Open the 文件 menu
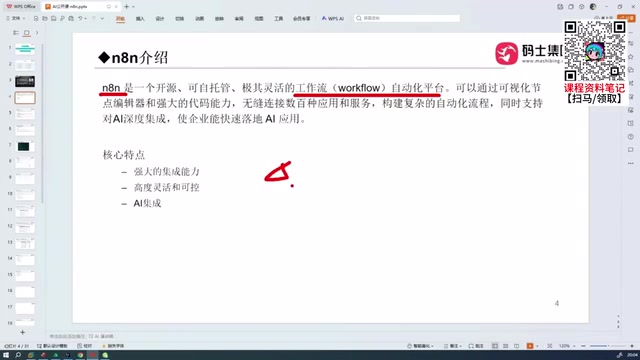640x360 pixels. point(15,18)
